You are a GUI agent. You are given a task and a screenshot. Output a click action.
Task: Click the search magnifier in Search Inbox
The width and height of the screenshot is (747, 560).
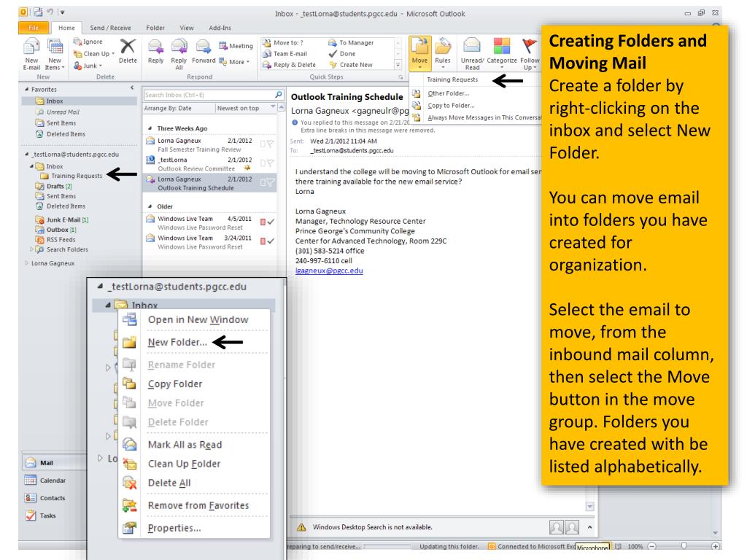pyautogui.click(x=279, y=94)
